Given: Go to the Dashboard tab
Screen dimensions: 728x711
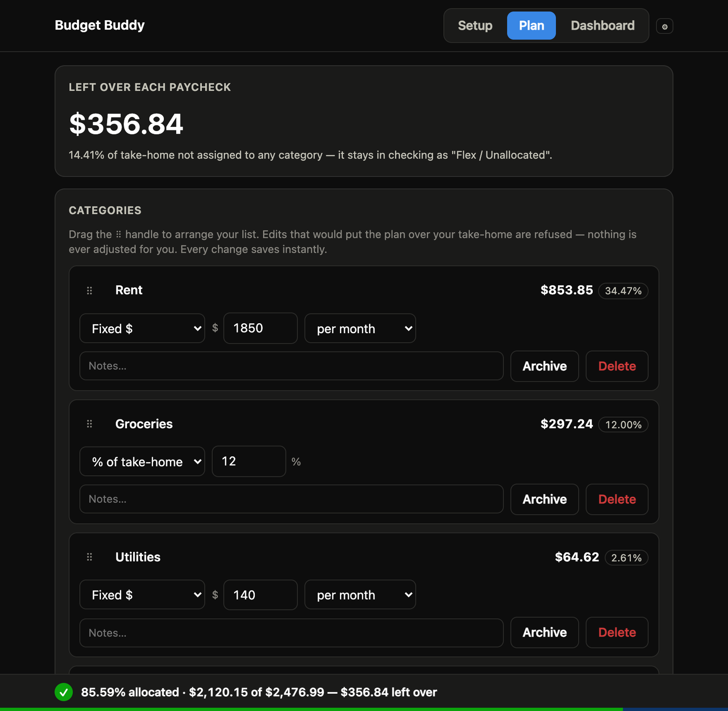Looking at the screenshot, I should [x=603, y=25].
